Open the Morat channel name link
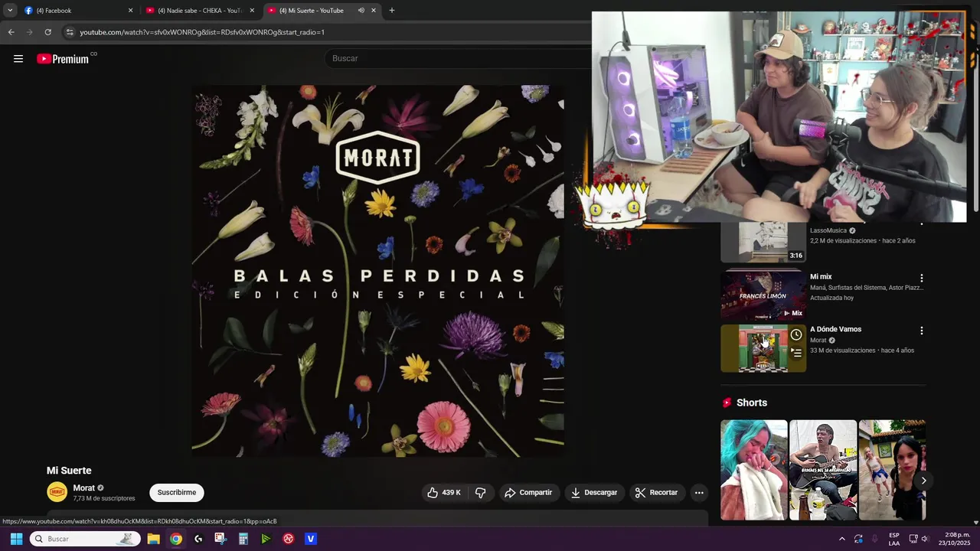 coord(84,488)
